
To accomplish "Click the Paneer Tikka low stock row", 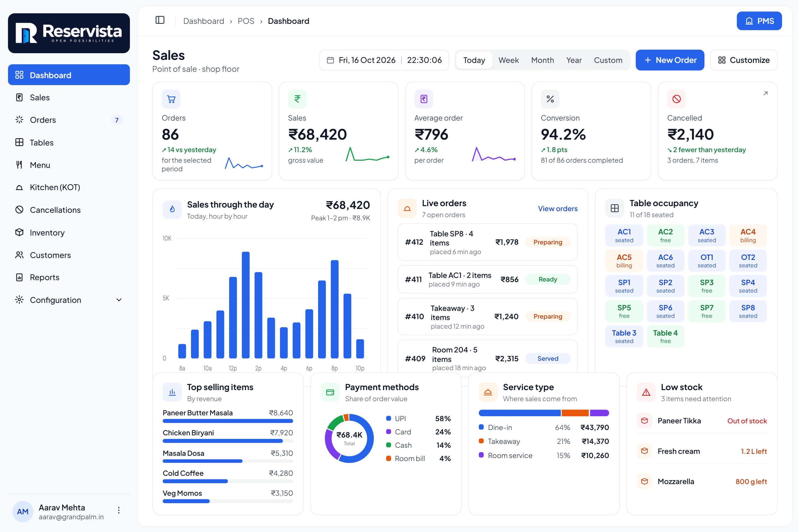I will [702, 421].
